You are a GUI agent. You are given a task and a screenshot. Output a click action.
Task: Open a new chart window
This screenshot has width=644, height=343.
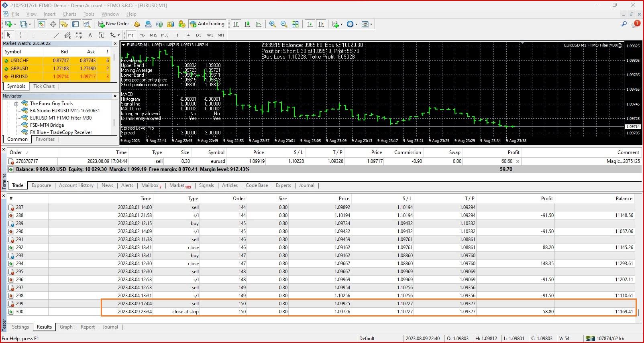pyautogui.click(x=8, y=24)
